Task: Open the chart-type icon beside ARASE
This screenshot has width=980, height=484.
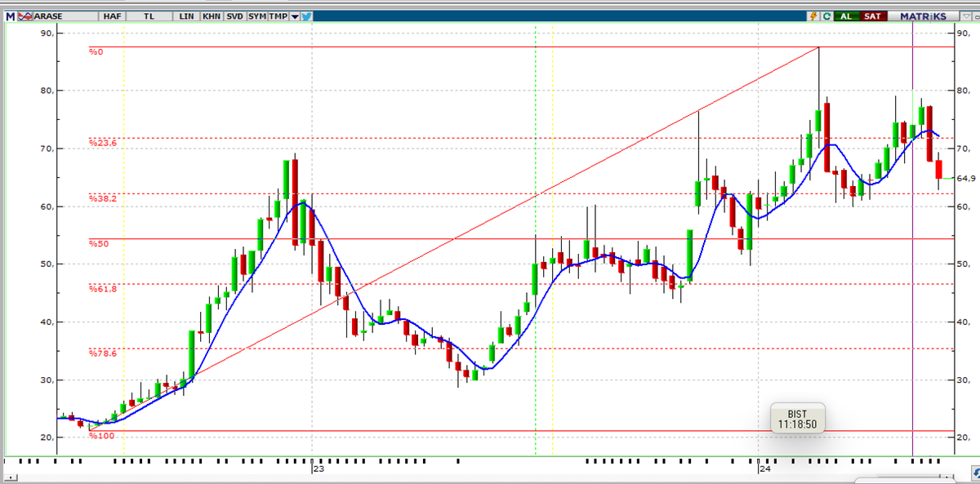Action: tap(24, 16)
